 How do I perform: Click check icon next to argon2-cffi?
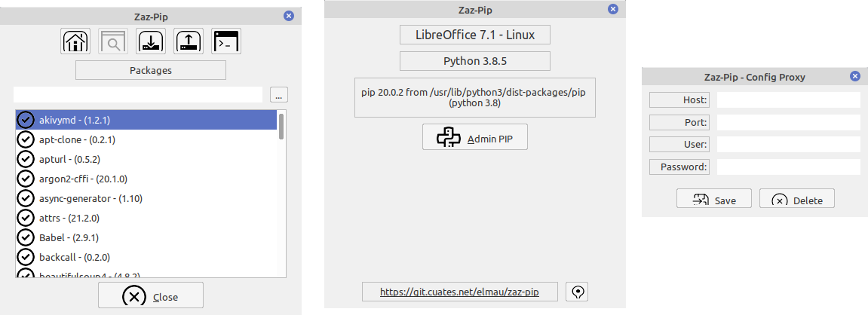click(26, 179)
